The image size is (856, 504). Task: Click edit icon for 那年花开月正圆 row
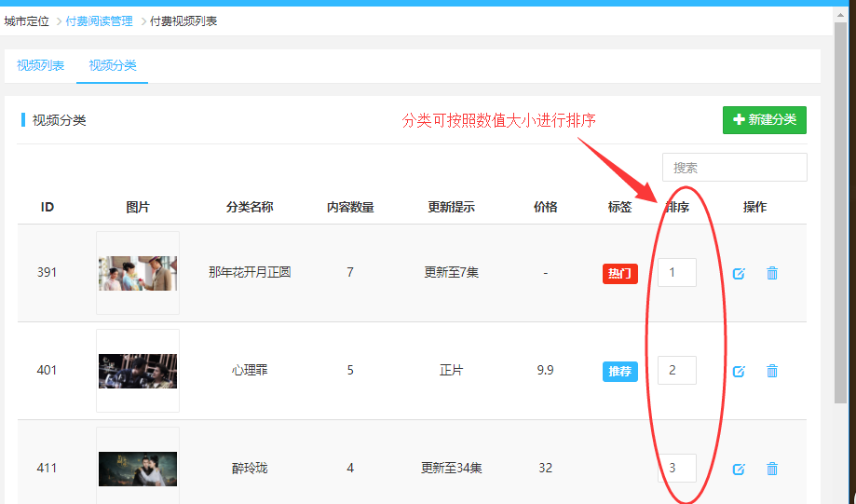pyautogui.click(x=739, y=274)
